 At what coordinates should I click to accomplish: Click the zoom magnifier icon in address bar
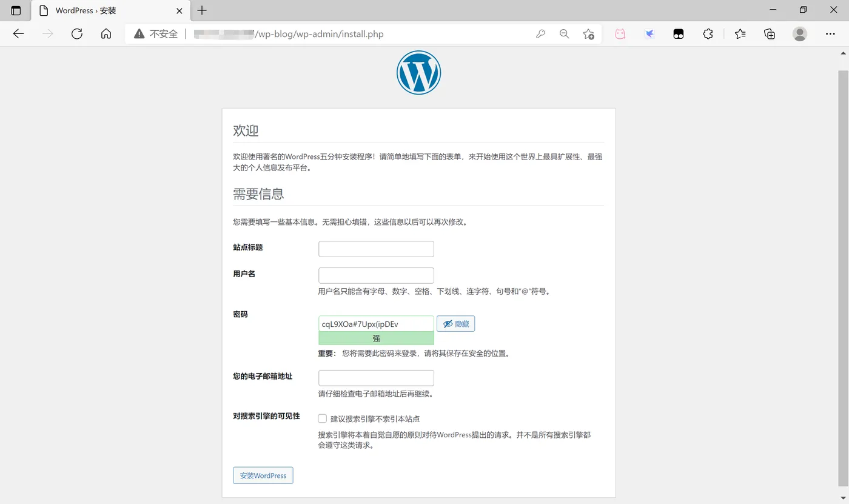pyautogui.click(x=565, y=34)
